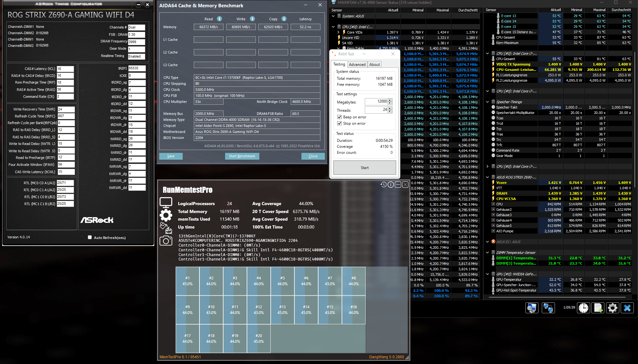Expand the Core VIDs tree item
The image size is (638, 364).
(338, 32)
